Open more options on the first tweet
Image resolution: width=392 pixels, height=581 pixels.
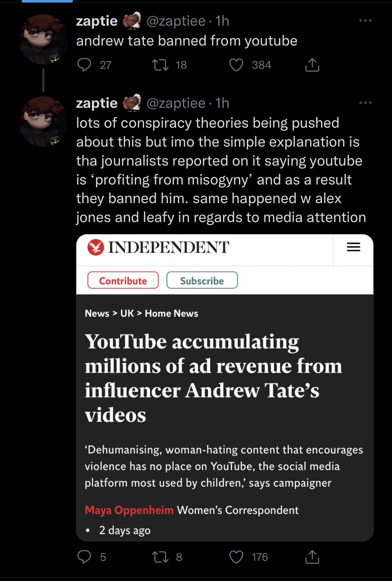[x=365, y=20]
